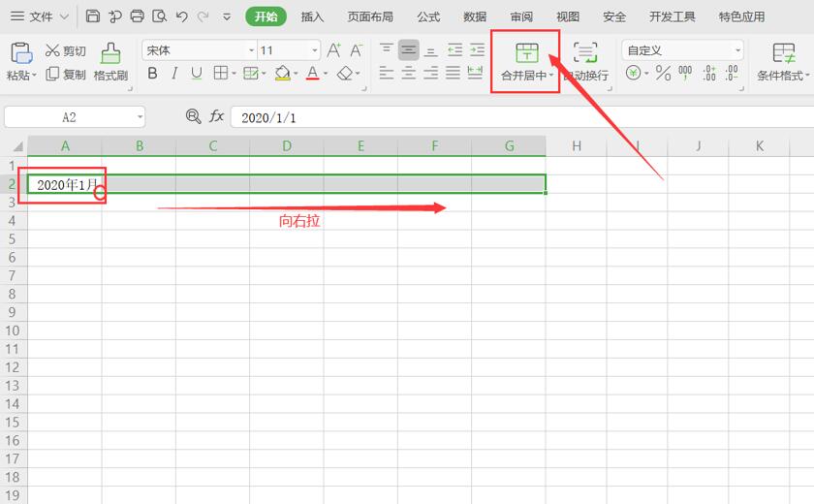Open Print Preview from quick access toolbar
The height and width of the screenshot is (504, 814).
[x=159, y=16]
